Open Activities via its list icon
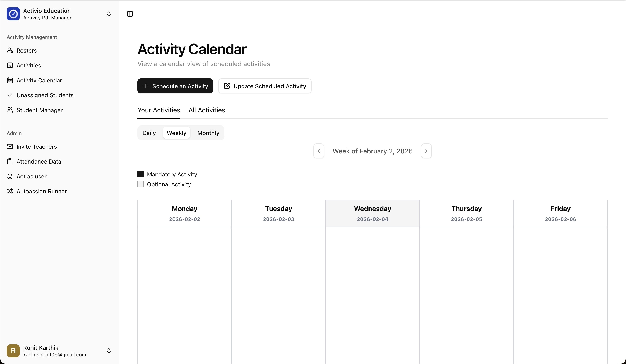This screenshot has height=364, width=626. (10, 65)
